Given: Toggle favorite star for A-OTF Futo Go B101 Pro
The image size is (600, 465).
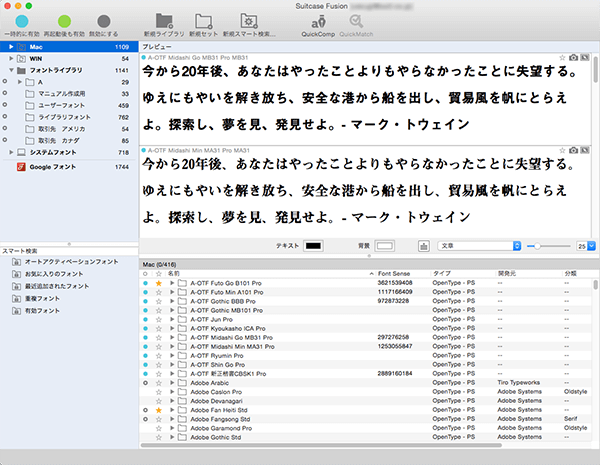Looking at the screenshot, I should coord(158,283).
